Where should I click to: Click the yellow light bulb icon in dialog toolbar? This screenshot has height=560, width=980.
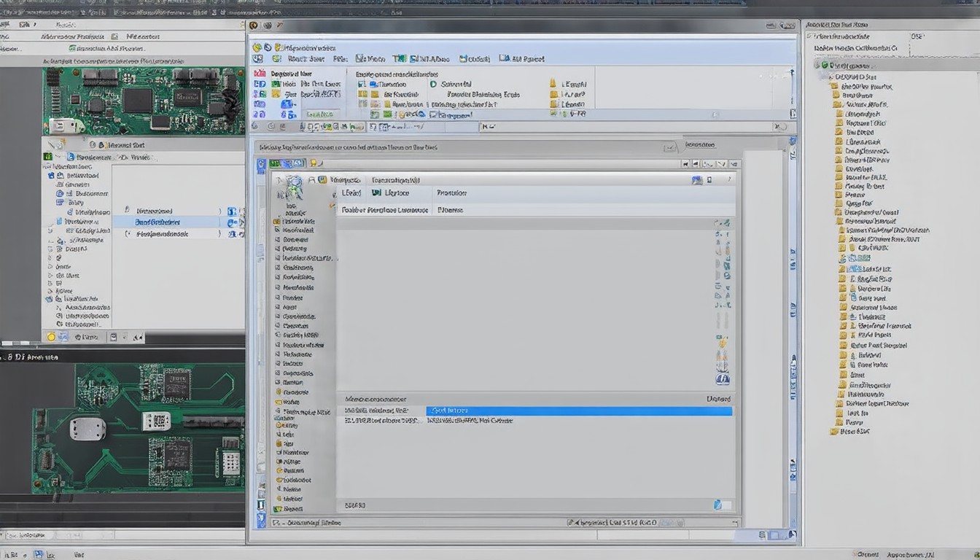313,163
